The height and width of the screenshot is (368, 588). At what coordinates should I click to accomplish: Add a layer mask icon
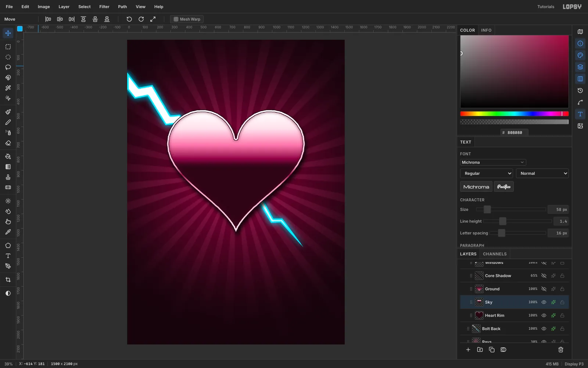click(x=503, y=350)
